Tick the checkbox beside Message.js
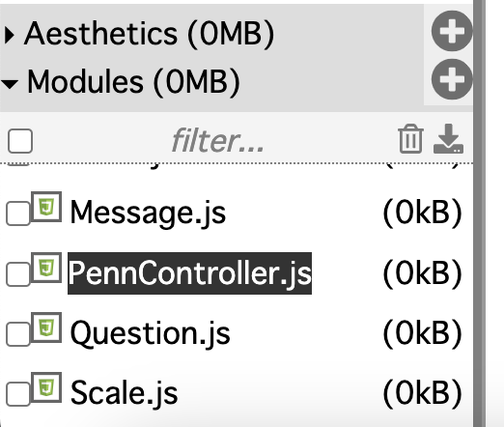 (18, 213)
